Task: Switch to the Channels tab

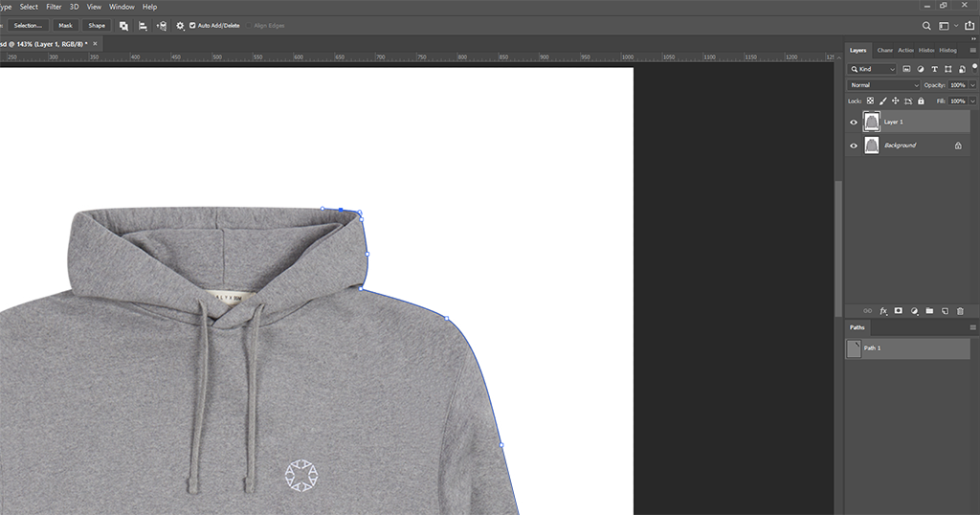Action: (x=884, y=50)
